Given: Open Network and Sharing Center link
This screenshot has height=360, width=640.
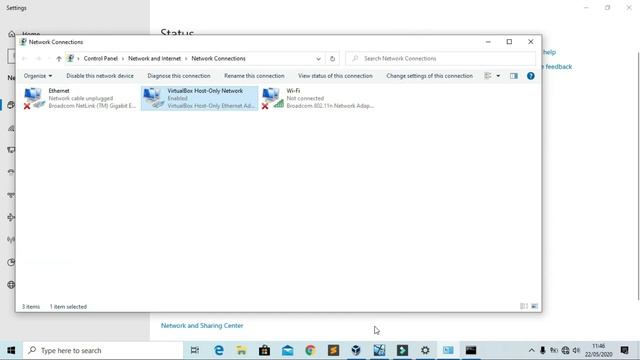Looking at the screenshot, I should tap(202, 326).
